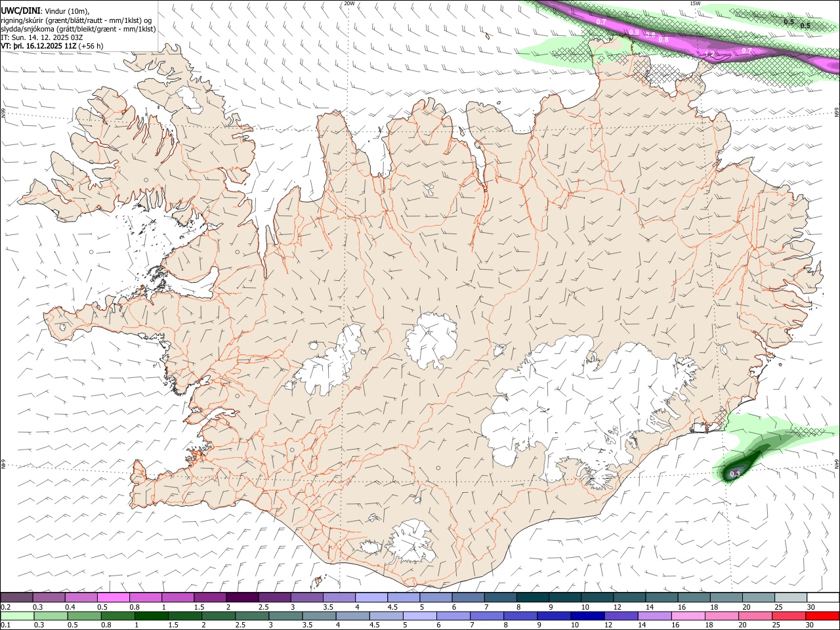Select the bright red swatch above 30, bottom row
This screenshot has height=630, width=840.
click(x=822, y=616)
